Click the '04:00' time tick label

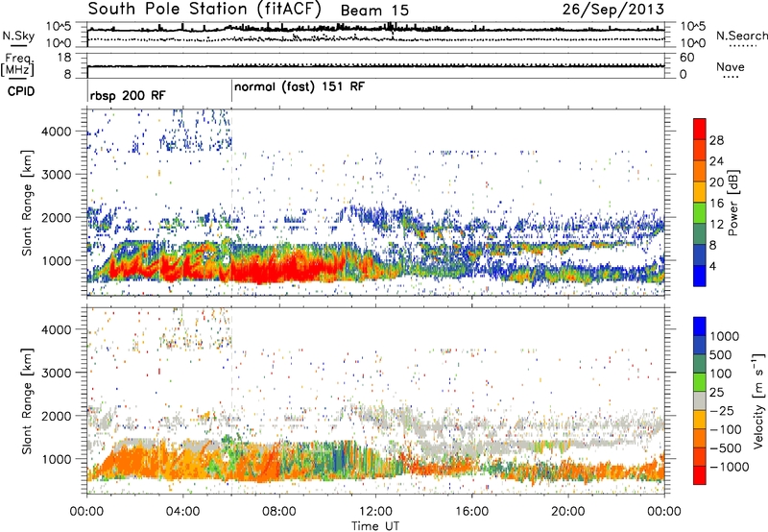click(182, 512)
